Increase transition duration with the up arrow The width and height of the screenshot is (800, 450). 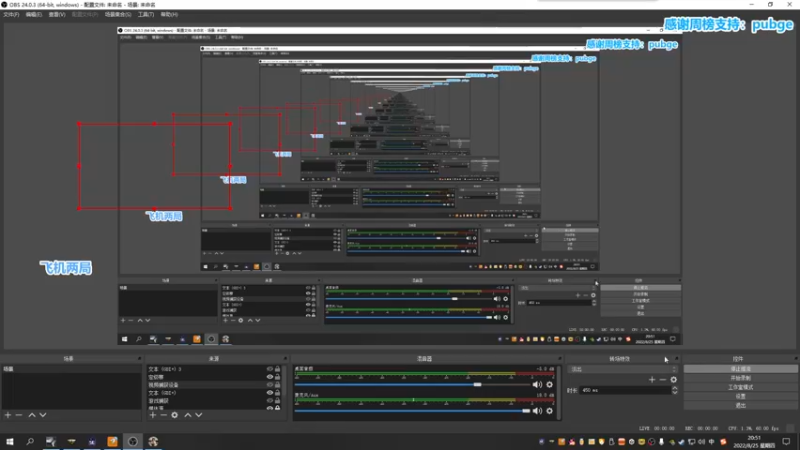pyautogui.click(x=674, y=388)
